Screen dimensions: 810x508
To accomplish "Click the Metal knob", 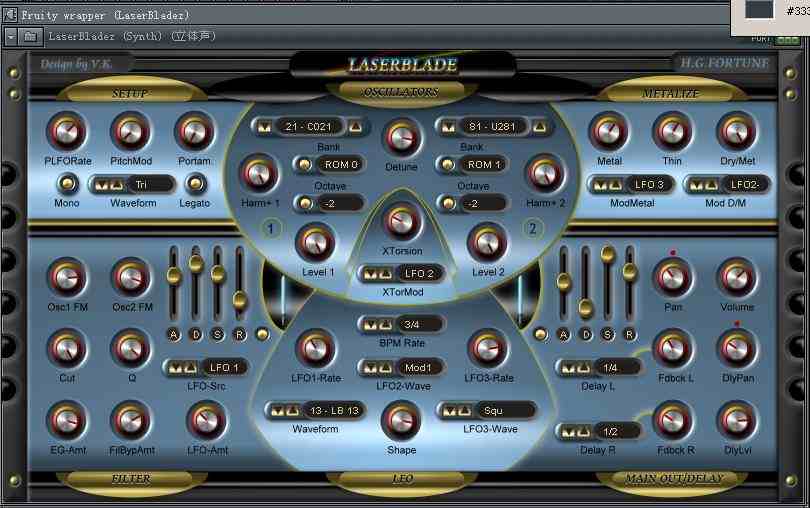I will click(x=609, y=132).
